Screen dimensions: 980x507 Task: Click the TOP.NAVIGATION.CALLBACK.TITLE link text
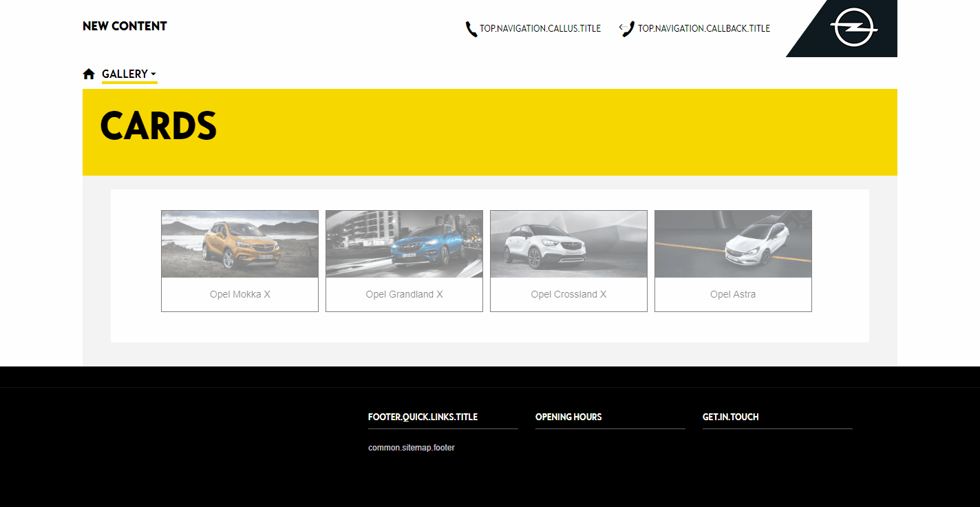click(704, 29)
